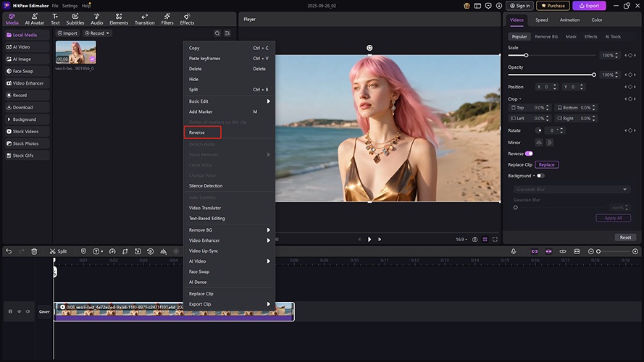This screenshot has height=362, width=644.
Task: Open the Audio tool
Action: (97, 19)
